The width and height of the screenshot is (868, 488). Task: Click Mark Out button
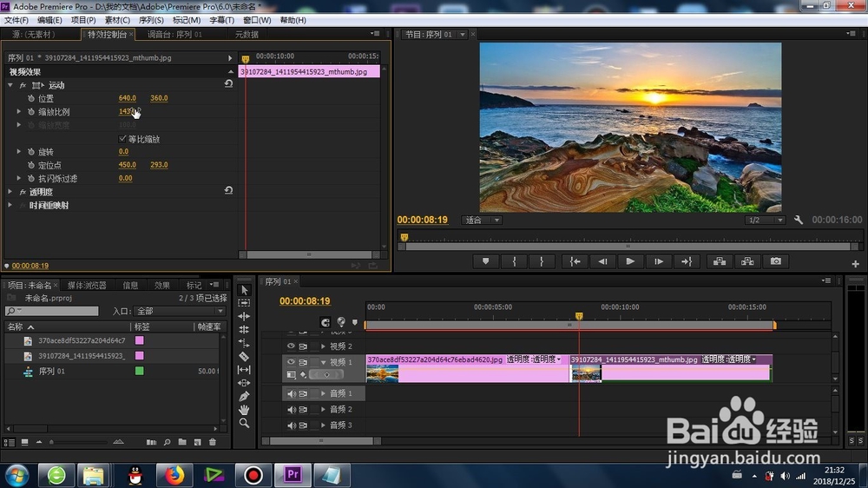[x=542, y=261]
